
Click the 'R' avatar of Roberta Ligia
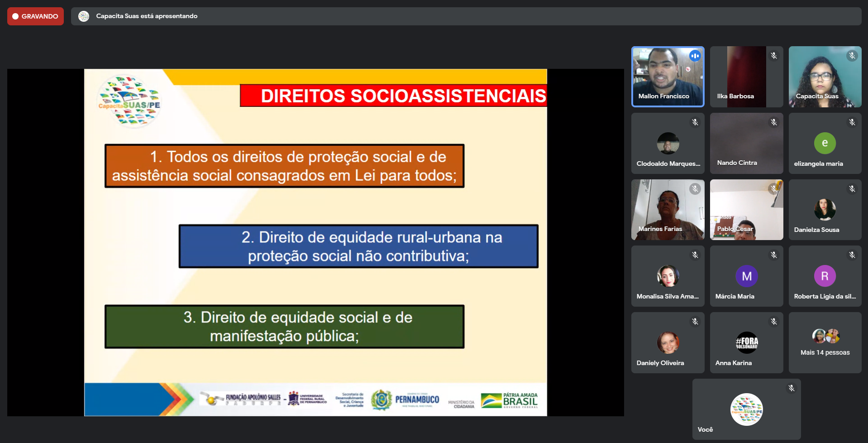point(825,276)
